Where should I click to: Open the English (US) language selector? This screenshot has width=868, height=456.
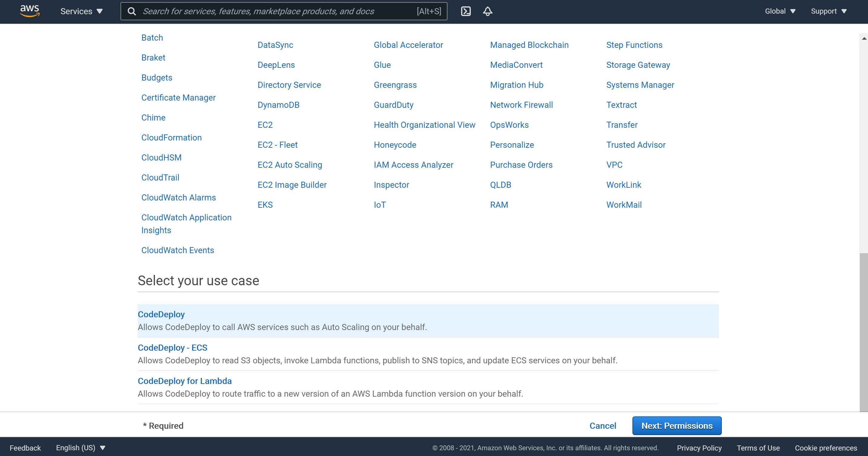click(81, 448)
